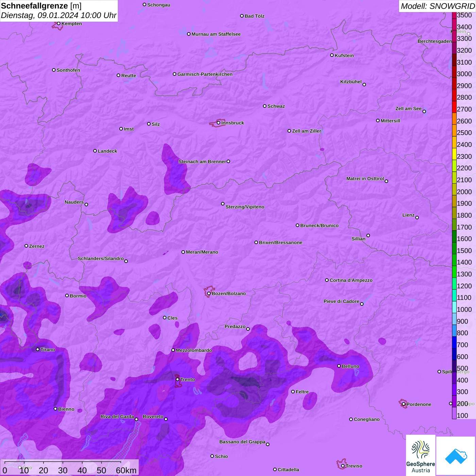Pick the 700 m blue legend swatch
The image size is (476, 476).
454,342
